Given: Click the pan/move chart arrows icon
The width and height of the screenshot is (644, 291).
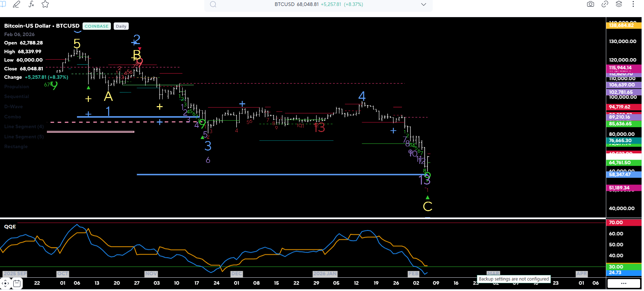Looking at the screenshot, I should point(5,283).
